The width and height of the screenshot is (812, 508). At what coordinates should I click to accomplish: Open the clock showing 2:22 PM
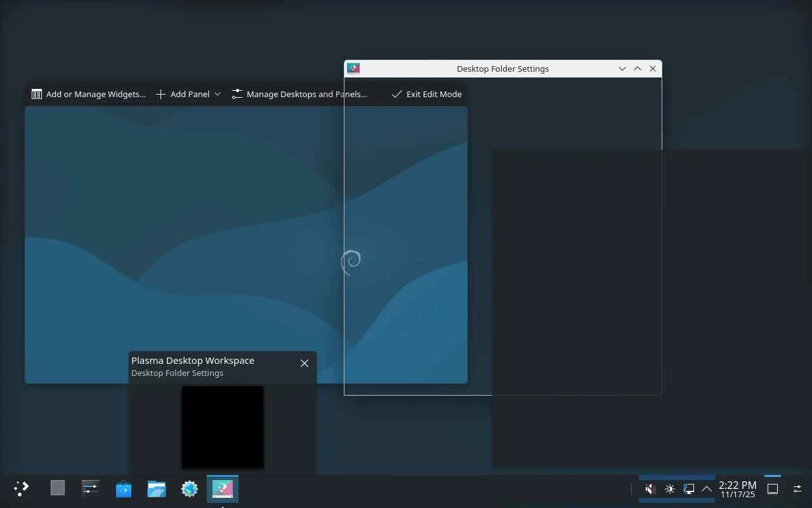(738, 489)
